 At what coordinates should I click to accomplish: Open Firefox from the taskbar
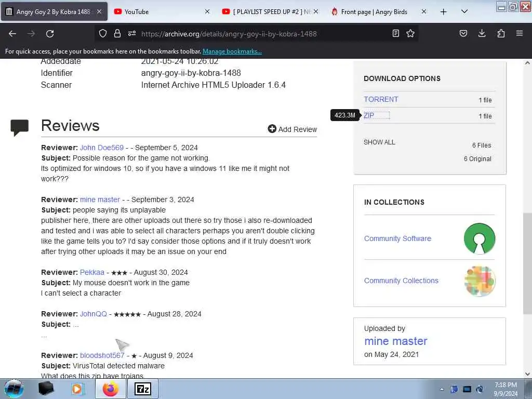pos(111,389)
